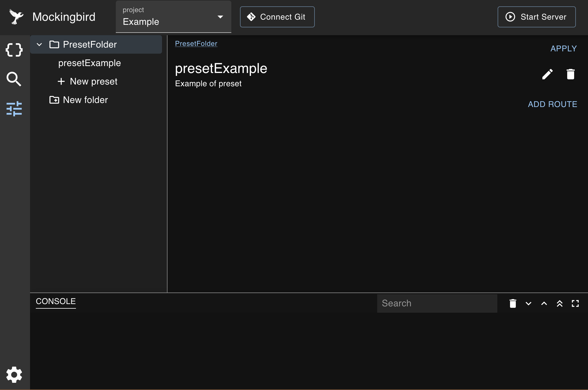Create a New folder in the tree
588x390 pixels.
[85, 100]
